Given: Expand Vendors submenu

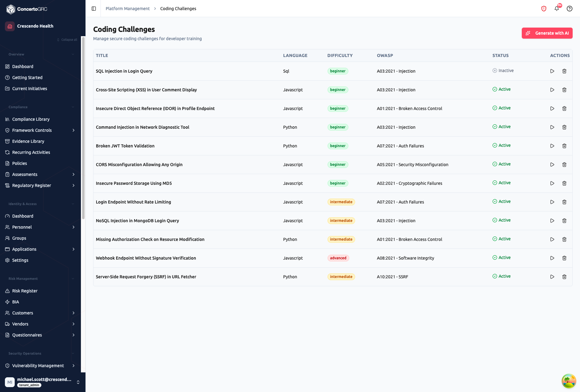Looking at the screenshot, I should [x=74, y=324].
